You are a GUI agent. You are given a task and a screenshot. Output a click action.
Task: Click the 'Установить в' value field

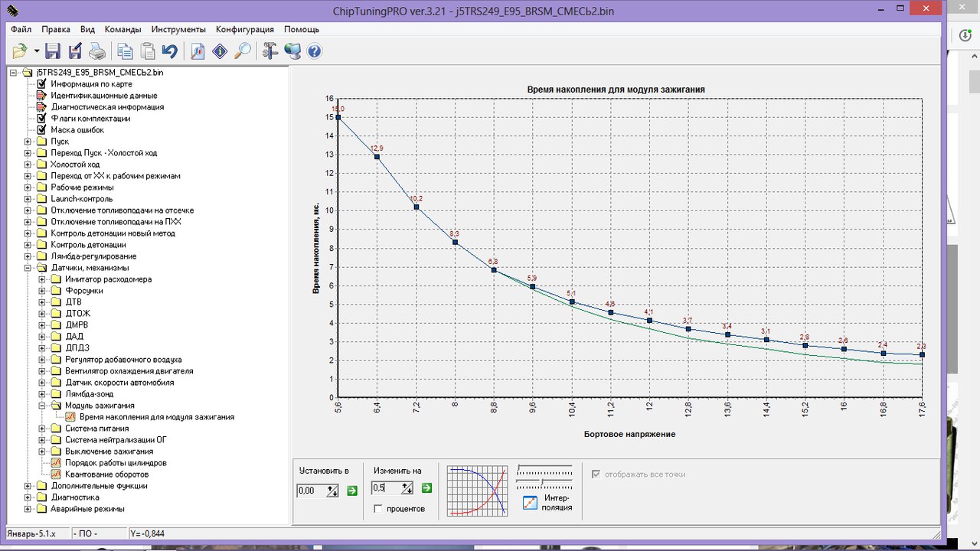(311, 491)
